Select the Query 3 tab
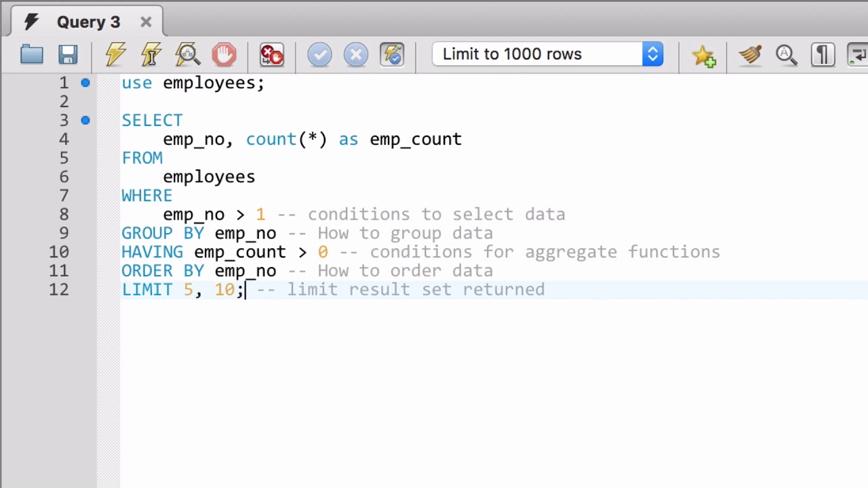The image size is (868, 488). (87, 22)
